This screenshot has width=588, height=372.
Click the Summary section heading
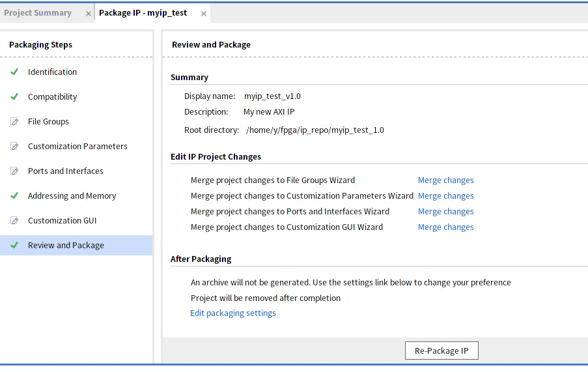coord(189,78)
